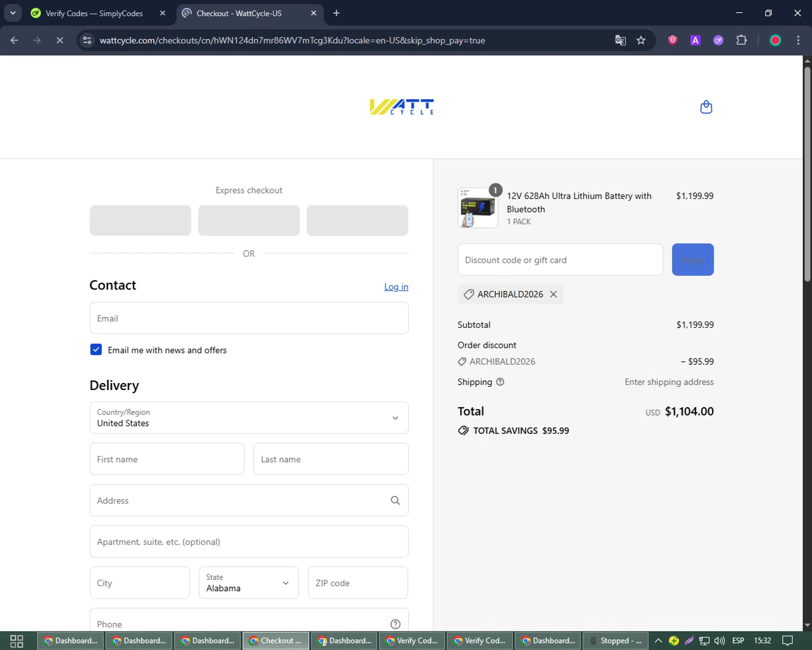Click the battery product thumbnail

point(477,208)
